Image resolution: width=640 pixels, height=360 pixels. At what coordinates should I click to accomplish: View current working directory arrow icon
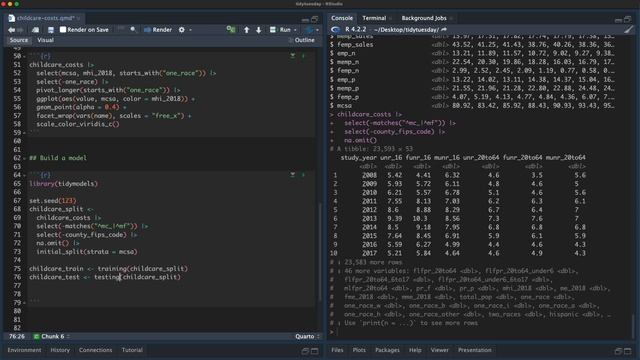tap(444, 29)
